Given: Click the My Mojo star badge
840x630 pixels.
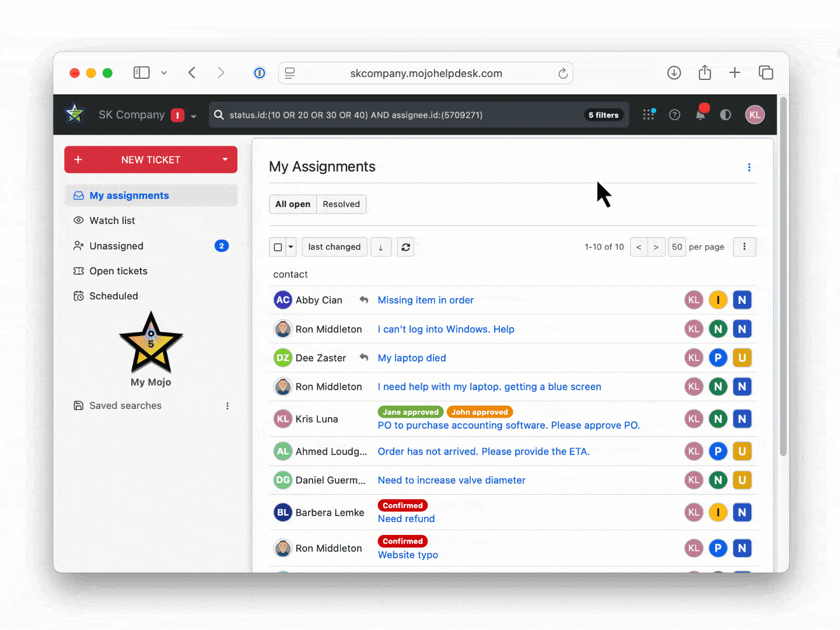Looking at the screenshot, I should pos(151,343).
